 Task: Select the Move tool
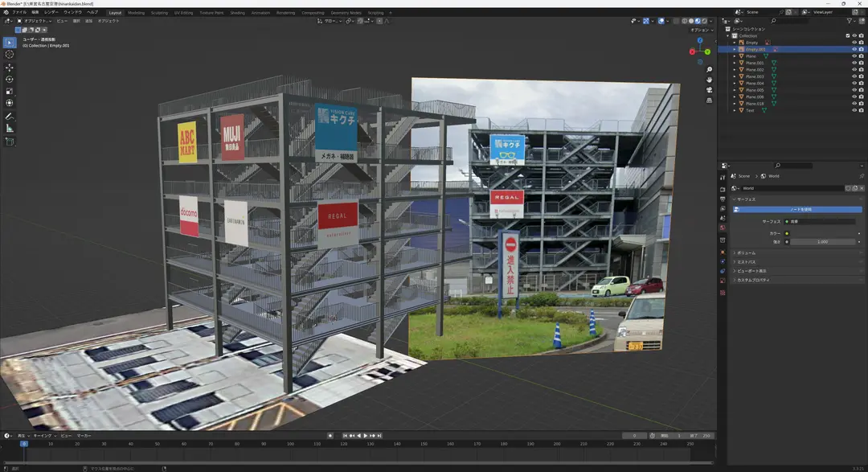pos(10,67)
